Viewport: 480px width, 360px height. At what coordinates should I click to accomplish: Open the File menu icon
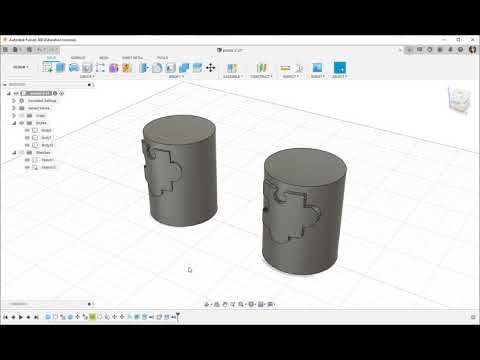pos(16,50)
